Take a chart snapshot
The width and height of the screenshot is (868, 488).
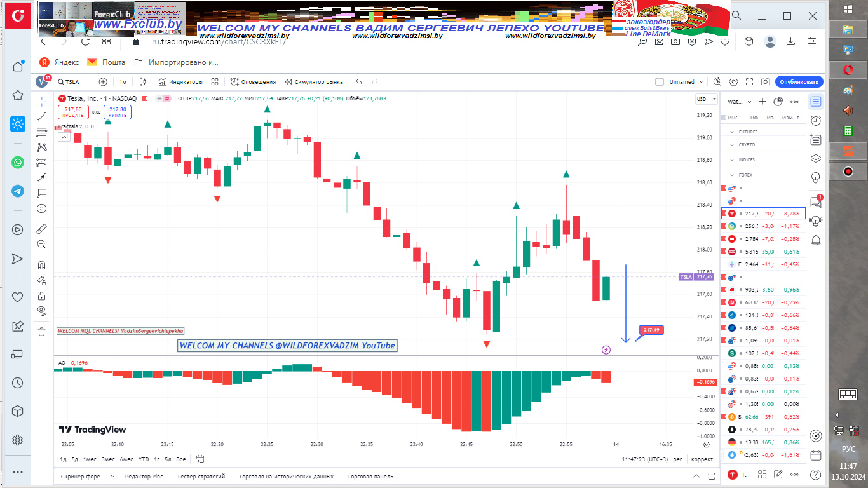click(766, 82)
